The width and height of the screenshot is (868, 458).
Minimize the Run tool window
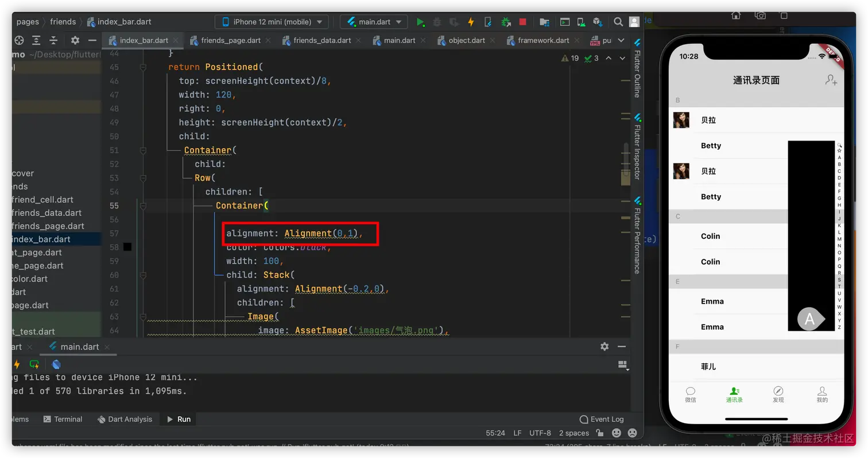click(622, 347)
